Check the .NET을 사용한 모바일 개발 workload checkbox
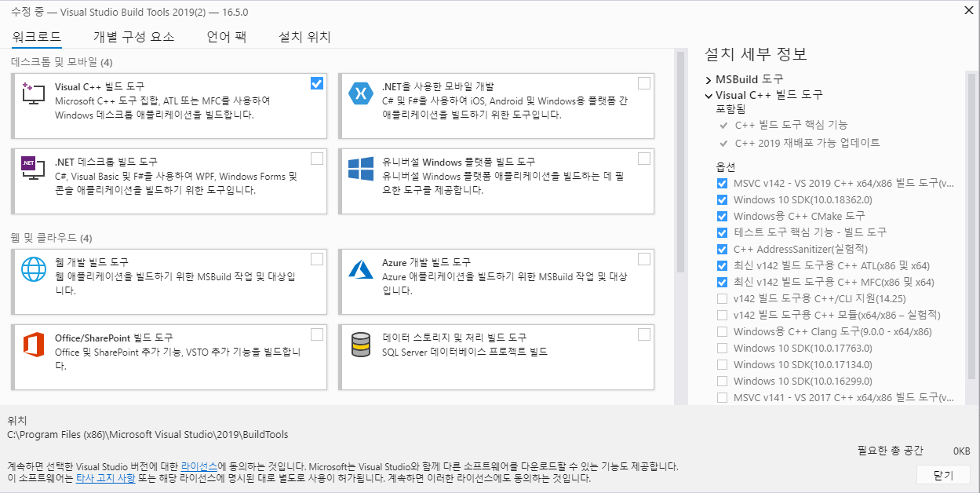The width and height of the screenshot is (980, 493). click(x=644, y=83)
